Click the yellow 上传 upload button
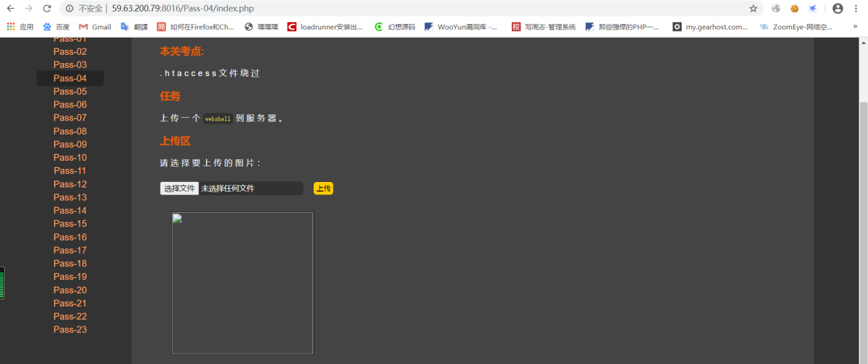The width and height of the screenshot is (868, 364). tap(323, 188)
